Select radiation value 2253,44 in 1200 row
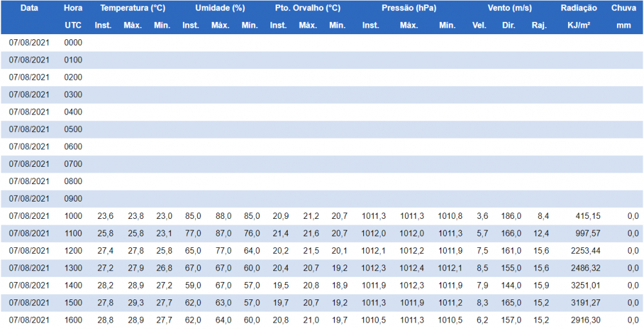The image size is (644, 329). 585,251
